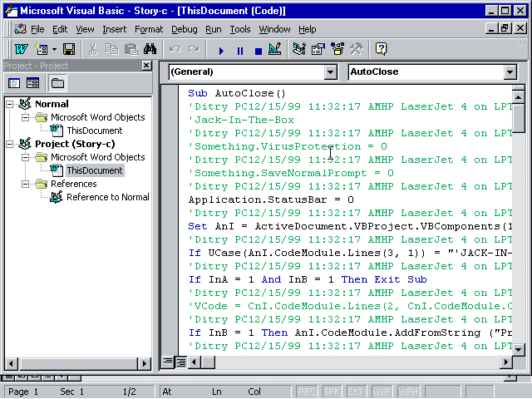Open the Project Explorer icon
532x399 pixels.
click(x=299, y=49)
